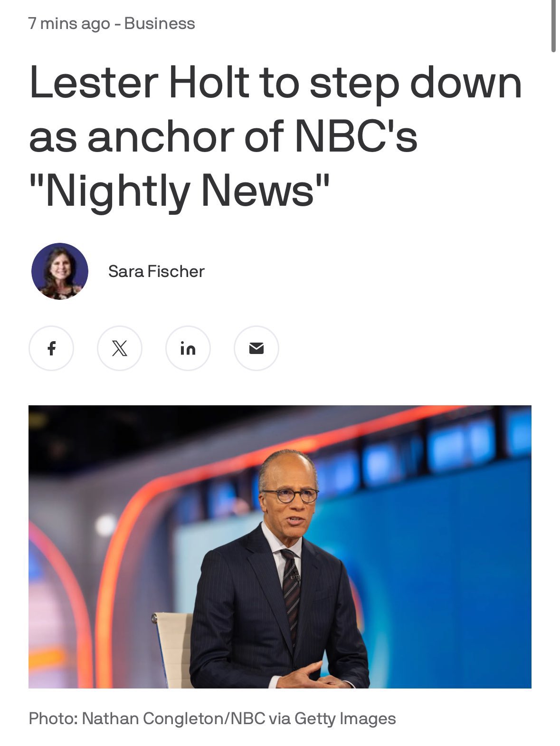Open the Lester Holt studio photo
Screen dimensions: 560x746
280,546
